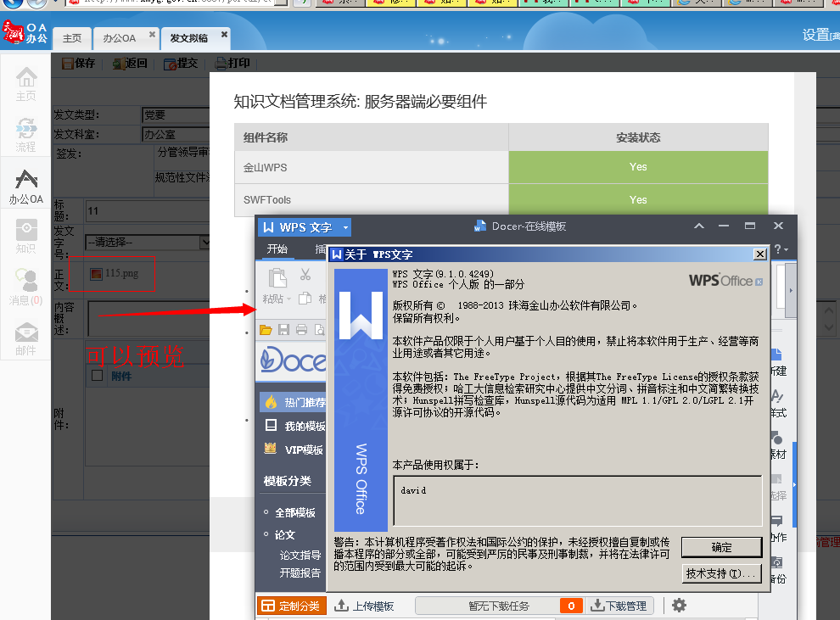
Task: Open the Docer settings gear icon
Action: point(679,606)
